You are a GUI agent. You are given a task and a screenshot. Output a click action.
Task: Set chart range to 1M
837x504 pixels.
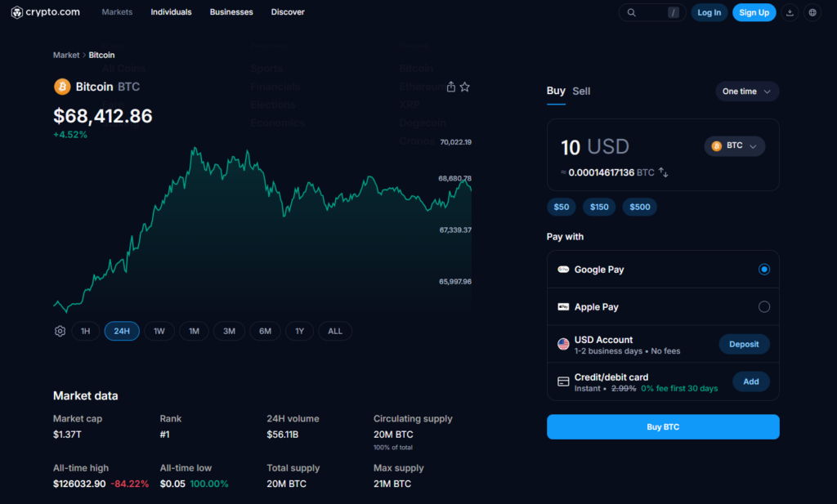point(194,331)
